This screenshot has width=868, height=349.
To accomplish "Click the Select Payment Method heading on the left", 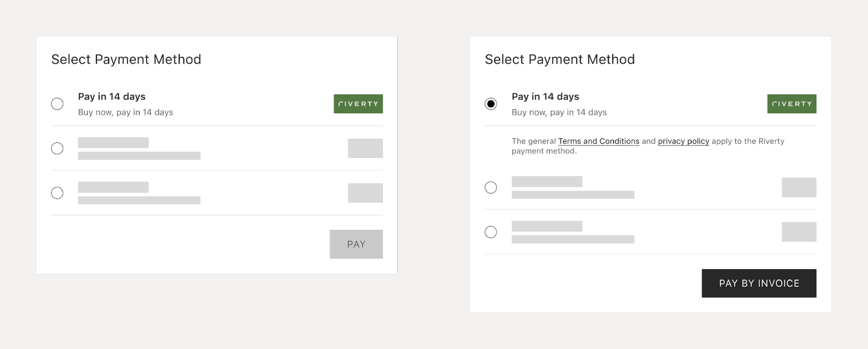I will coord(126,59).
